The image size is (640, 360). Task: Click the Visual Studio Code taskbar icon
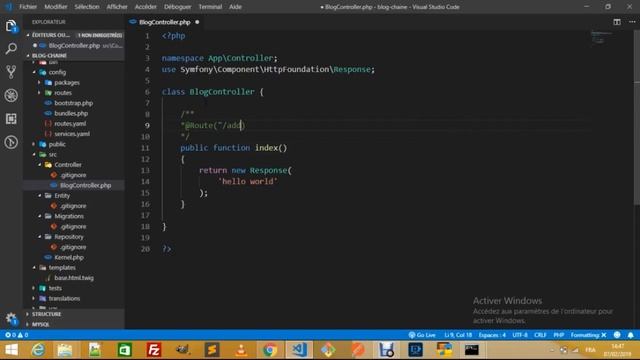(x=299, y=350)
